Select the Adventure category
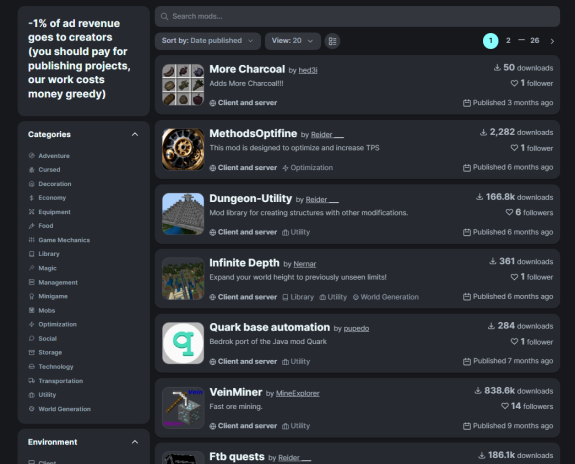Viewport: 575px width, 464px height. (49, 156)
